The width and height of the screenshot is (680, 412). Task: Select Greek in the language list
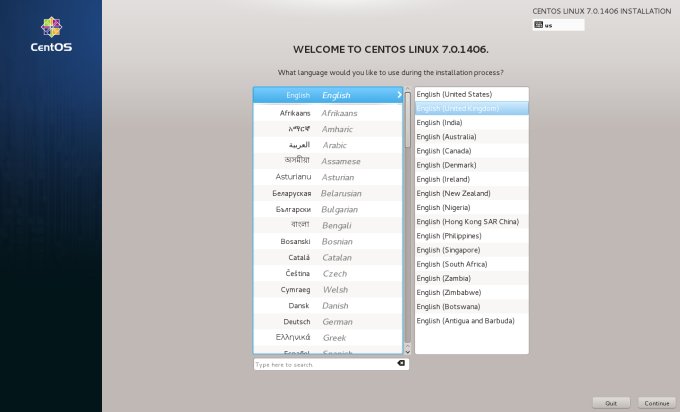tap(328, 337)
